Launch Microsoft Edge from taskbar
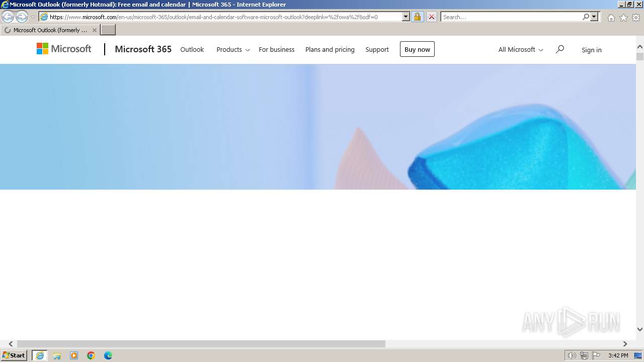 coord(108,355)
